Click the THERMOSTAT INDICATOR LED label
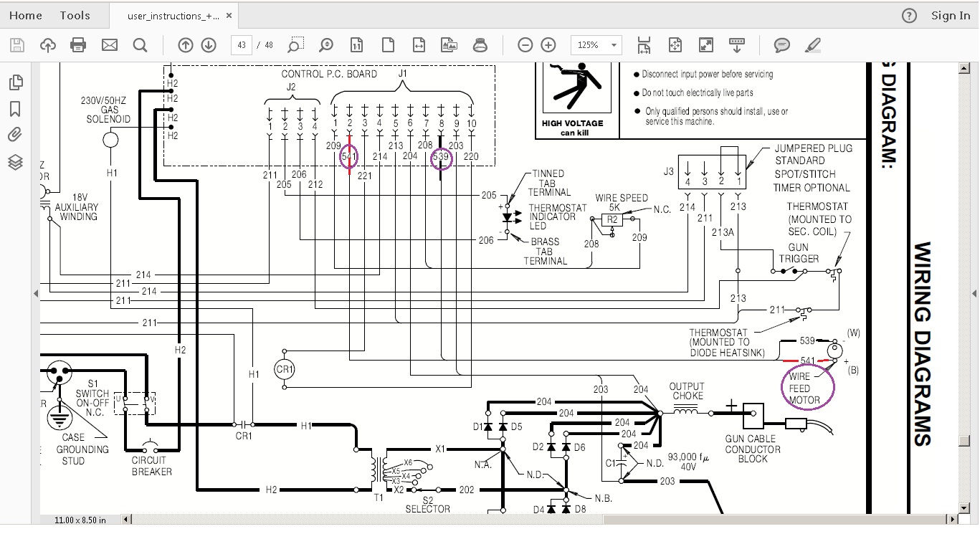 [x=558, y=216]
